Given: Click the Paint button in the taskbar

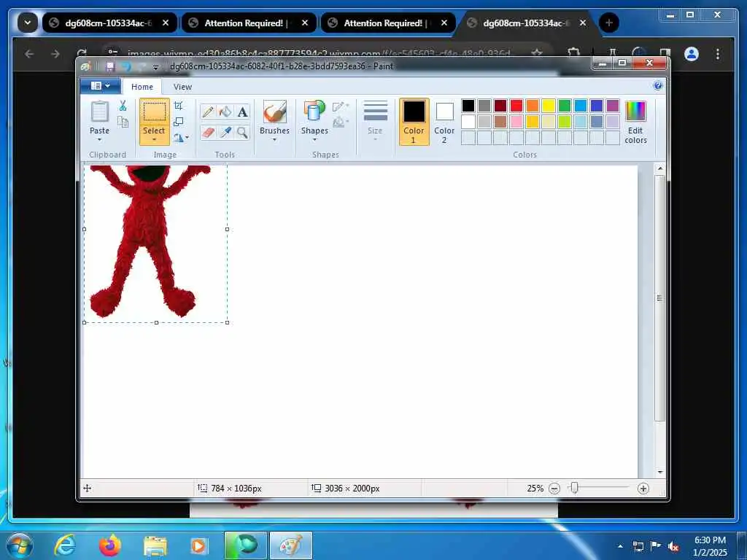Looking at the screenshot, I should click(290, 545).
